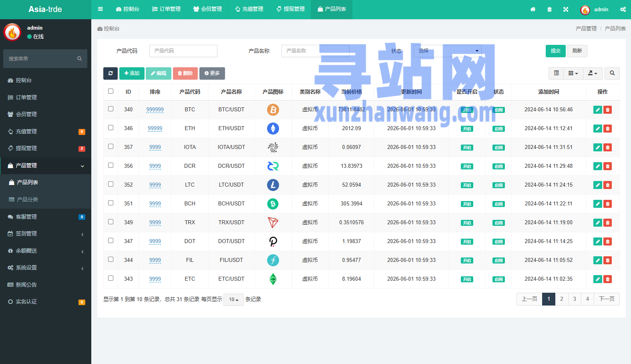
Task: Open the settings cogs icon at top right
Action: [623, 9]
